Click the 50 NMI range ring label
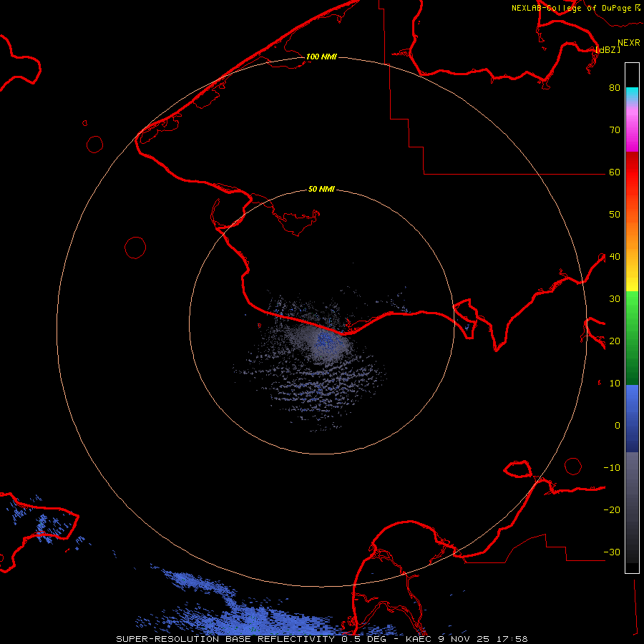644x644 pixels. 321,189
